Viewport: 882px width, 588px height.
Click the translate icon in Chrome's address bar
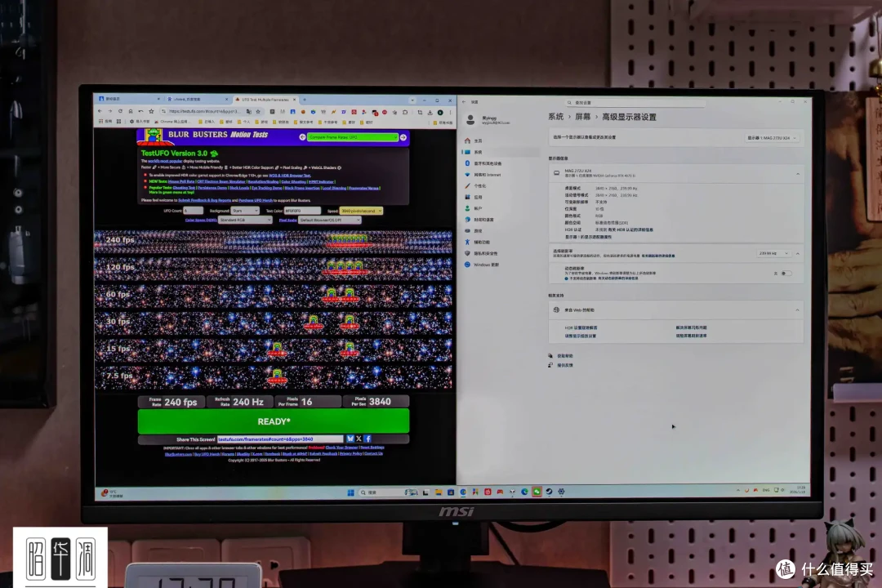[248, 111]
